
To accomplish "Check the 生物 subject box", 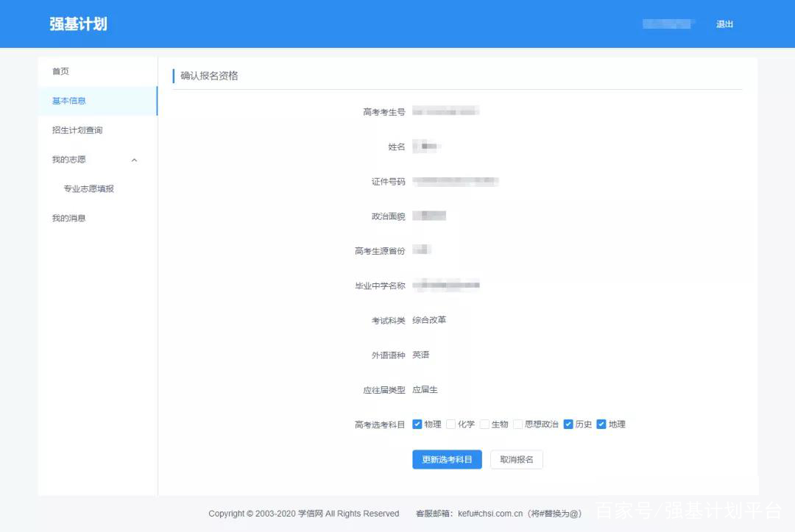I will (x=484, y=424).
